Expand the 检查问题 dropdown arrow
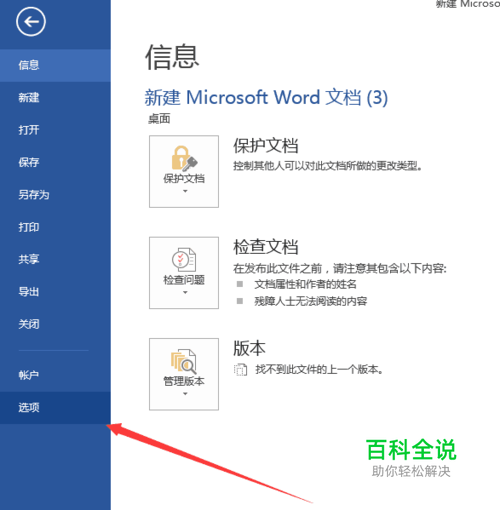 pyautogui.click(x=185, y=292)
